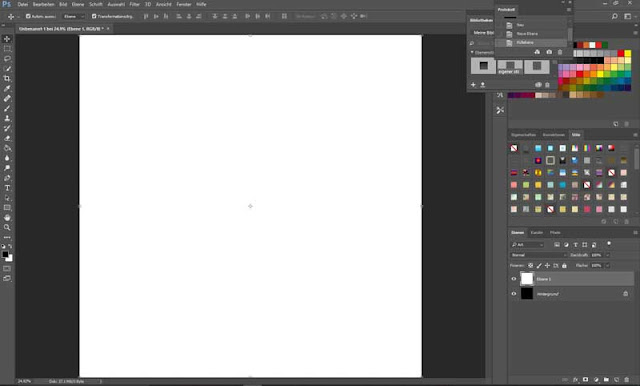Pick the yellow swatch in top row of Farbfelder
640x386 pixels.
click(x=627, y=53)
